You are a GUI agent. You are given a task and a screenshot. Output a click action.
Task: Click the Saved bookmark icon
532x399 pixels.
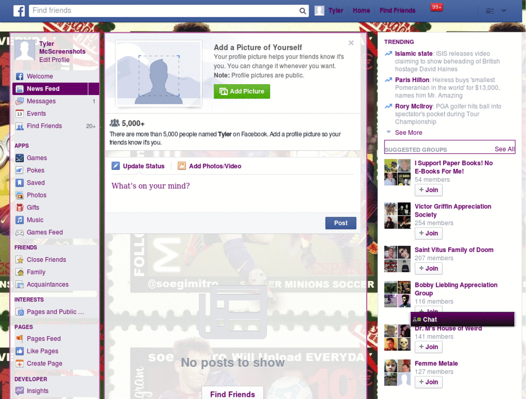[20, 183]
